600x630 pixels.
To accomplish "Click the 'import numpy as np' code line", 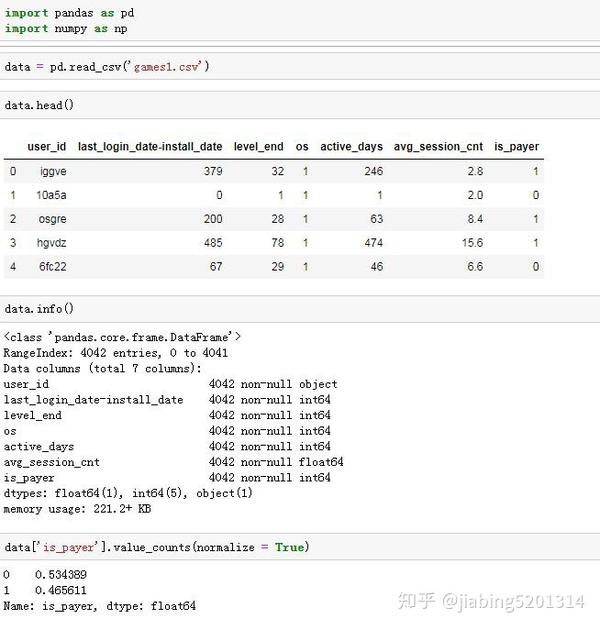I will pos(66,29).
